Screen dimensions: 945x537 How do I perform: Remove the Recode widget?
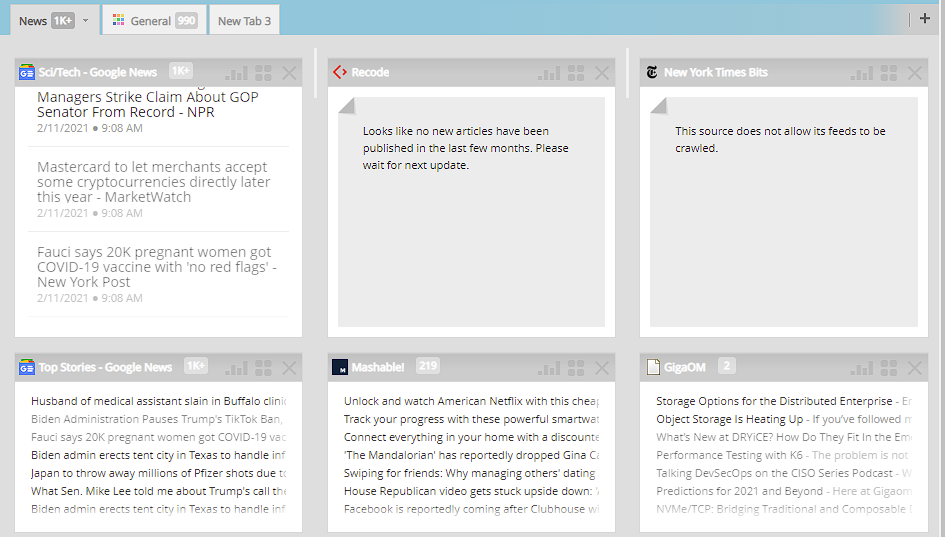coord(602,74)
